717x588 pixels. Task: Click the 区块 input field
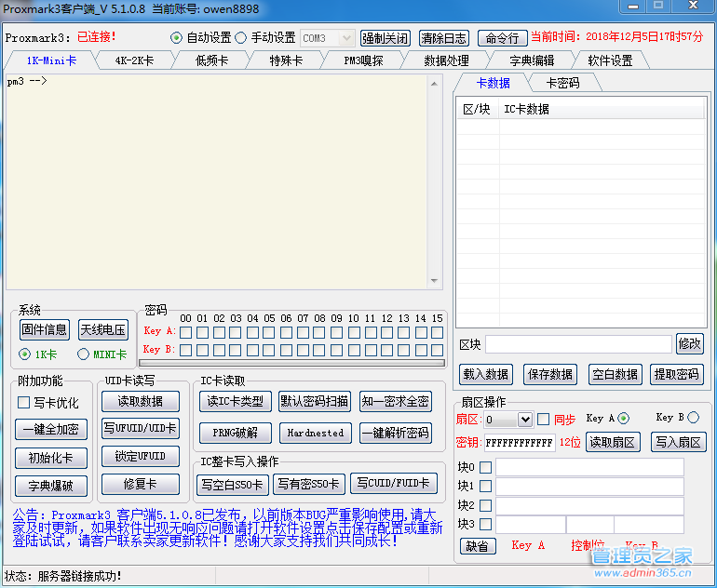pyautogui.click(x=578, y=344)
